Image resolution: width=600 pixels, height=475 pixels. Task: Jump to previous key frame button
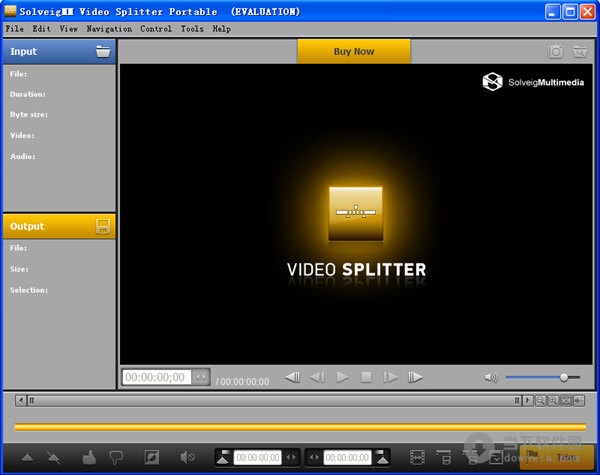click(293, 377)
